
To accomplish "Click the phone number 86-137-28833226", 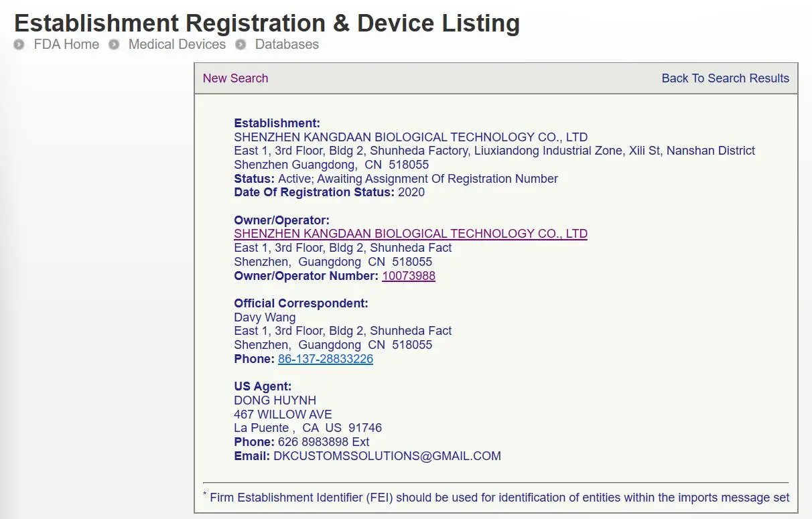I will (326, 359).
